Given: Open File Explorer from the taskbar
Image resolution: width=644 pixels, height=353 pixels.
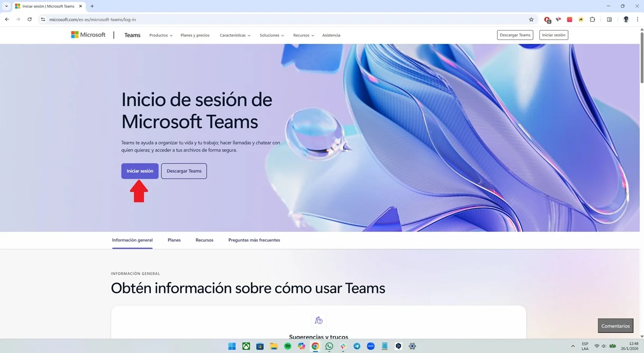Looking at the screenshot, I should 273,346.
